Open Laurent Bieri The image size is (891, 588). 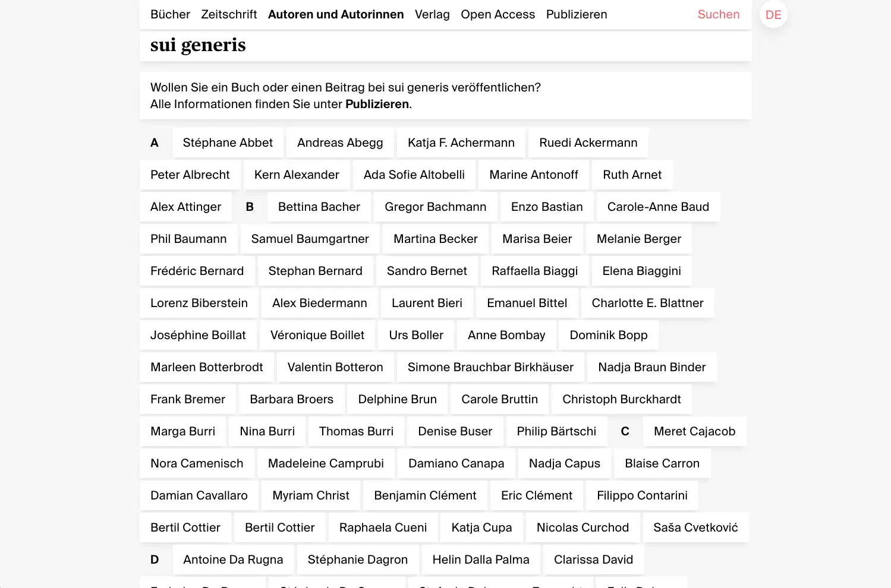[x=427, y=303]
